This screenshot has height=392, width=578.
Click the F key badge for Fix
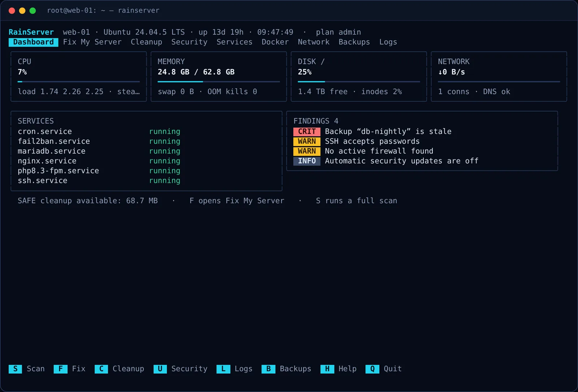point(60,369)
